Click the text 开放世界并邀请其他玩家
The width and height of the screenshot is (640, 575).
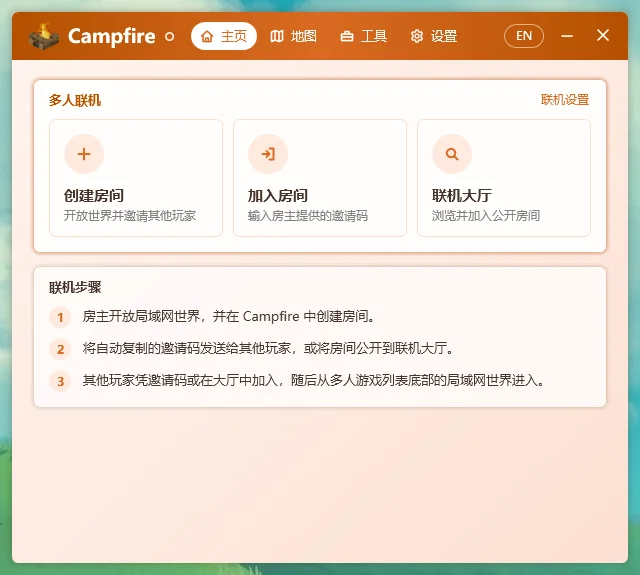pos(130,215)
